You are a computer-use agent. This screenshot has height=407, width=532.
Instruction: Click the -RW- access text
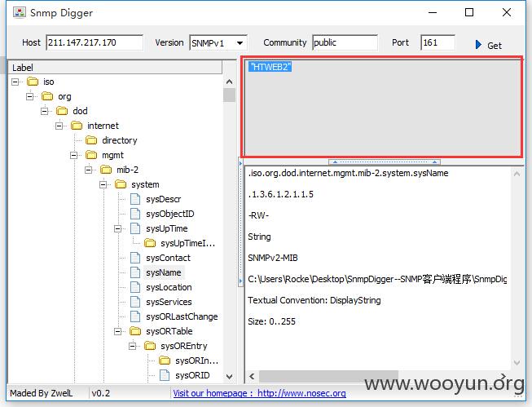pyautogui.click(x=258, y=215)
